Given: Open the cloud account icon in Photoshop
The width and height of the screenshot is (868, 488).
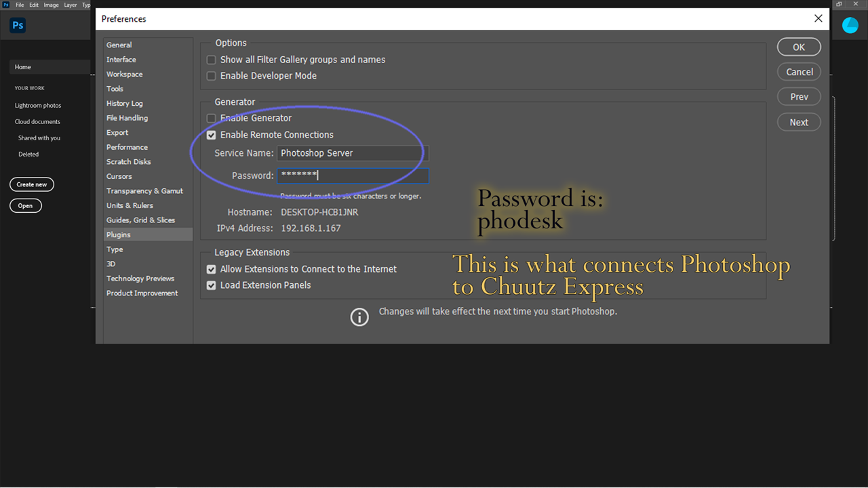Looking at the screenshot, I should pos(850,26).
